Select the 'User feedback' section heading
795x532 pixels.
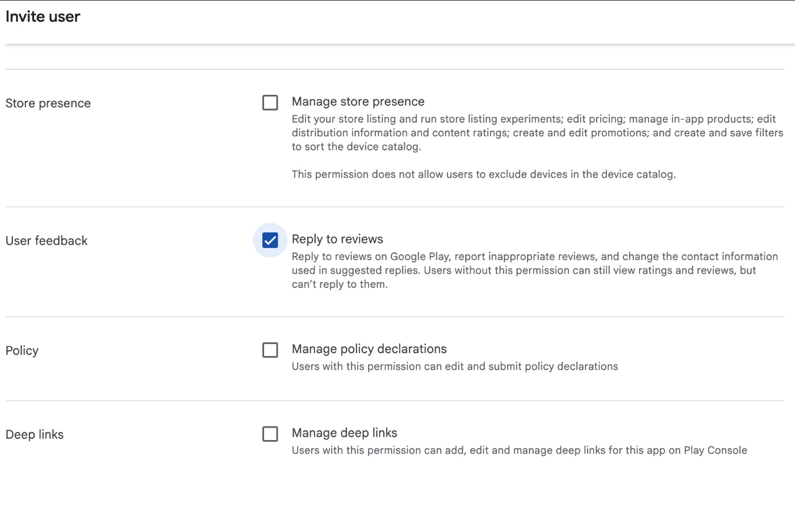pyautogui.click(x=47, y=241)
